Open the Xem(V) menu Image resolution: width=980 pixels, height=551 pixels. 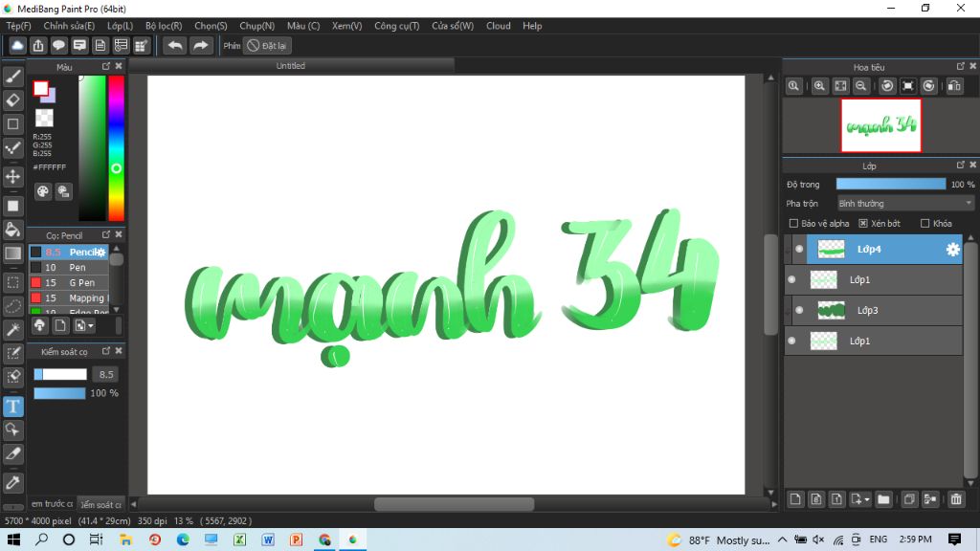(346, 26)
